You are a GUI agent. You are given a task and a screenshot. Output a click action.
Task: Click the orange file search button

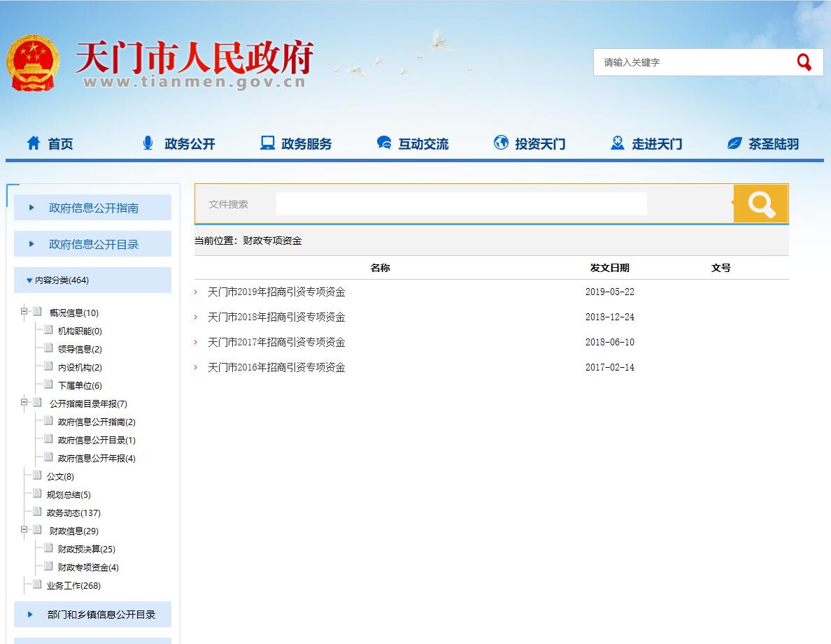point(760,204)
